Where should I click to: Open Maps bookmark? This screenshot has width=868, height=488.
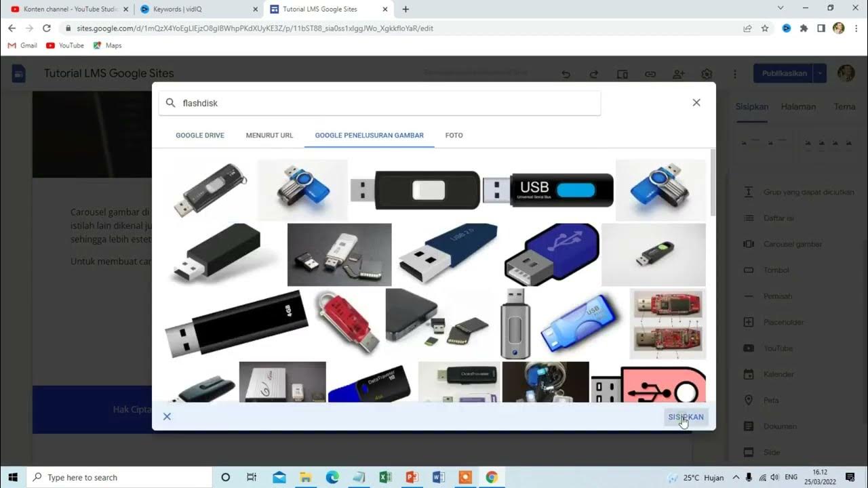tap(107, 45)
